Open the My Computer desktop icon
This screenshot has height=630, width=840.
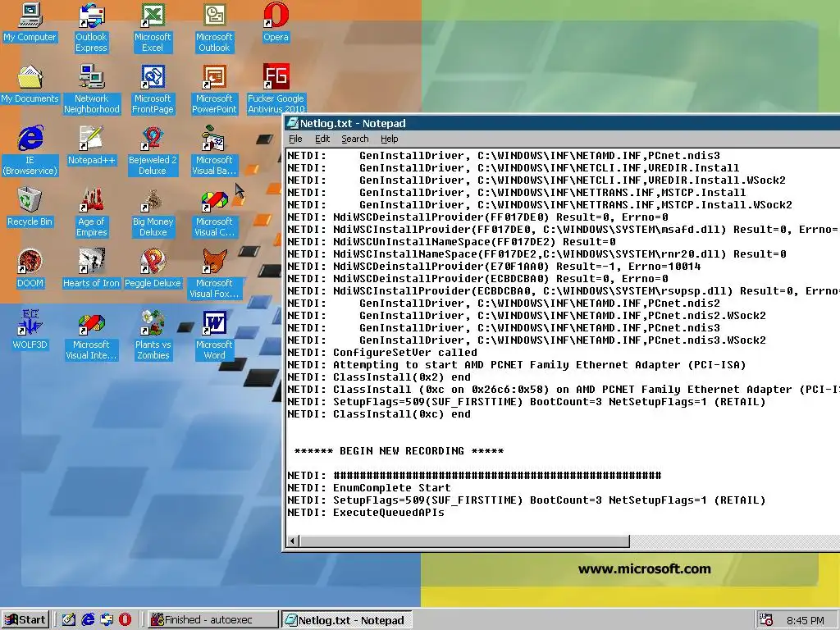(x=30, y=22)
